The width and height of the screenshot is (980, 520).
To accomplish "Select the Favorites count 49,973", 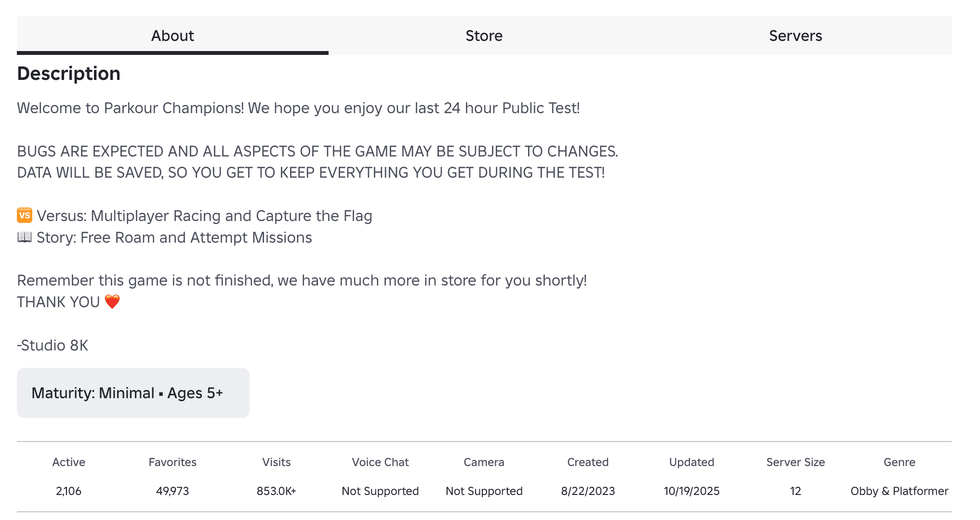I will pos(172,491).
